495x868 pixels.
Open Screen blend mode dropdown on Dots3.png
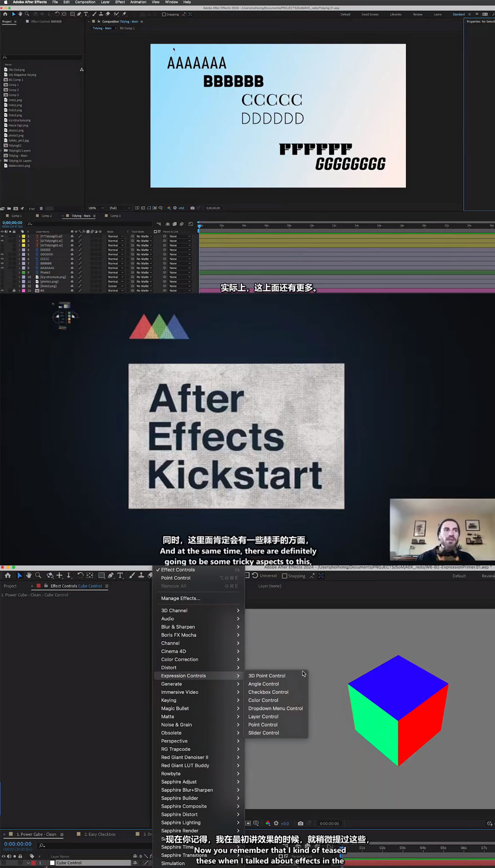[x=115, y=286]
